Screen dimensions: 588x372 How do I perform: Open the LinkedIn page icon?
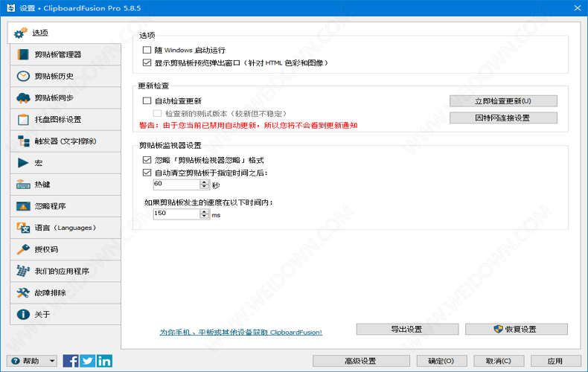pos(104,361)
